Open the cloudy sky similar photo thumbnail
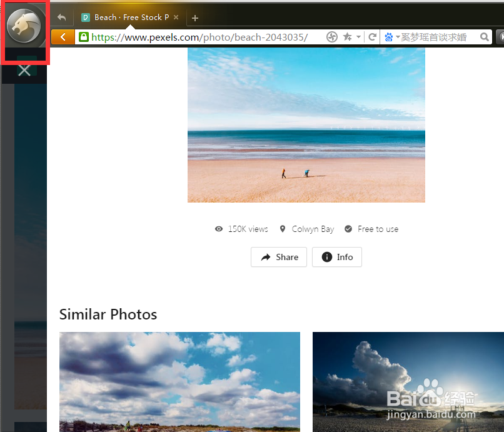 tap(179, 382)
